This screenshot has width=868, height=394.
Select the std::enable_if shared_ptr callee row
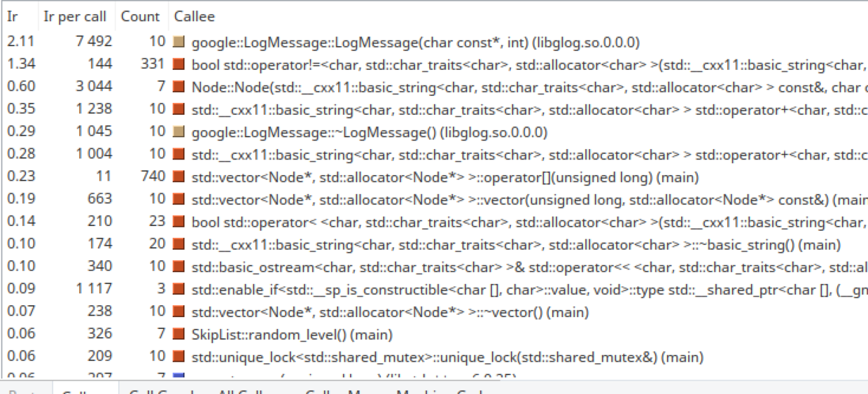(434, 289)
